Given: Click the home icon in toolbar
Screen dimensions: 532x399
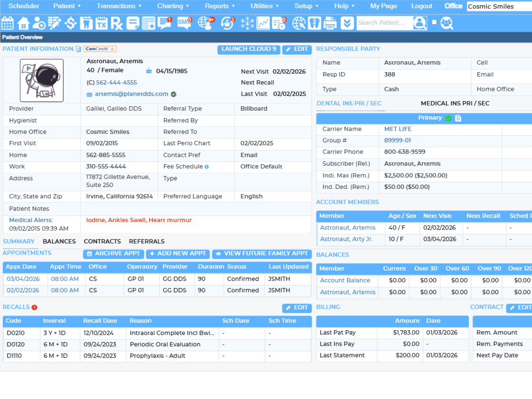Looking at the screenshot, I should pyautogui.click(x=23, y=23).
